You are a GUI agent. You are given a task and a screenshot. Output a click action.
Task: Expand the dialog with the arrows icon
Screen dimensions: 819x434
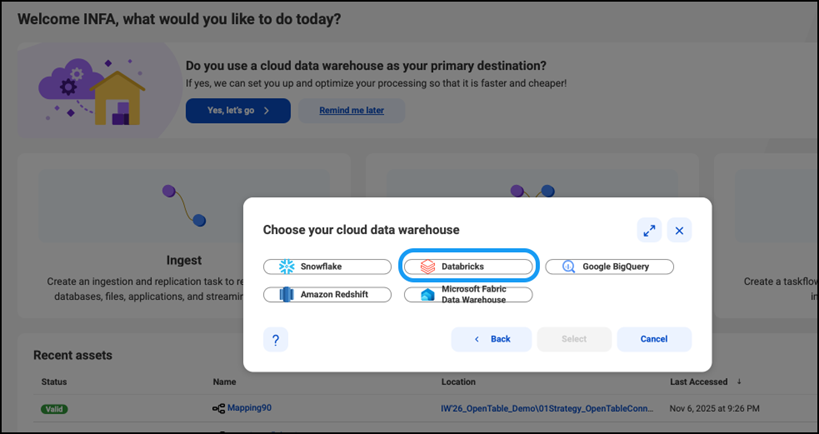(649, 230)
